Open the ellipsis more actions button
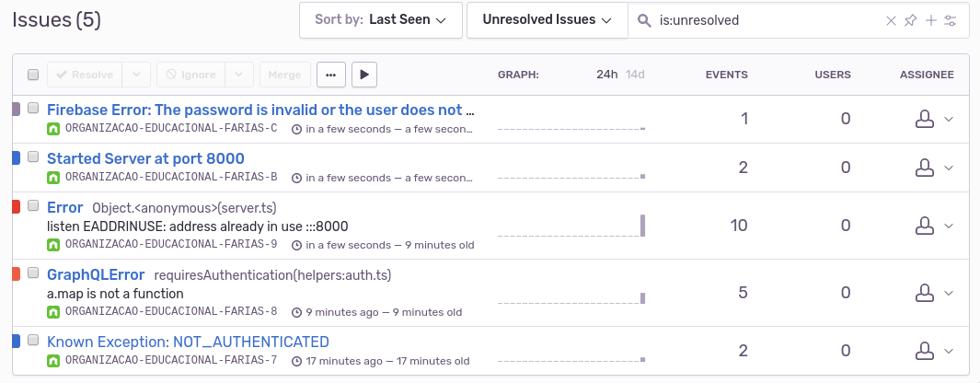 pos(330,75)
